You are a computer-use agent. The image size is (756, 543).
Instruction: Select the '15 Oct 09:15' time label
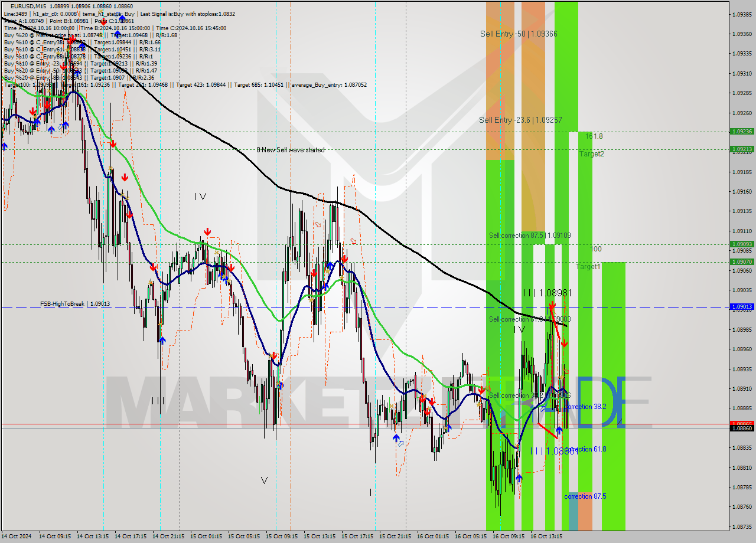click(x=282, y=537)
